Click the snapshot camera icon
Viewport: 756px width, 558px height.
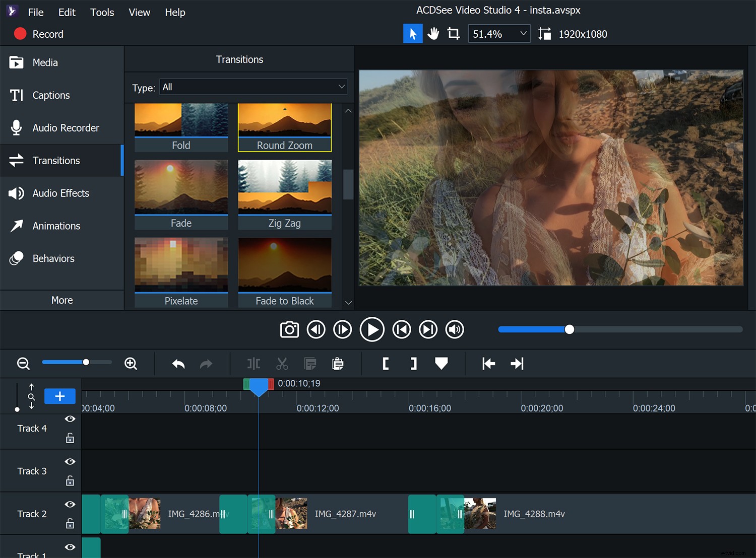click(289, 329)
